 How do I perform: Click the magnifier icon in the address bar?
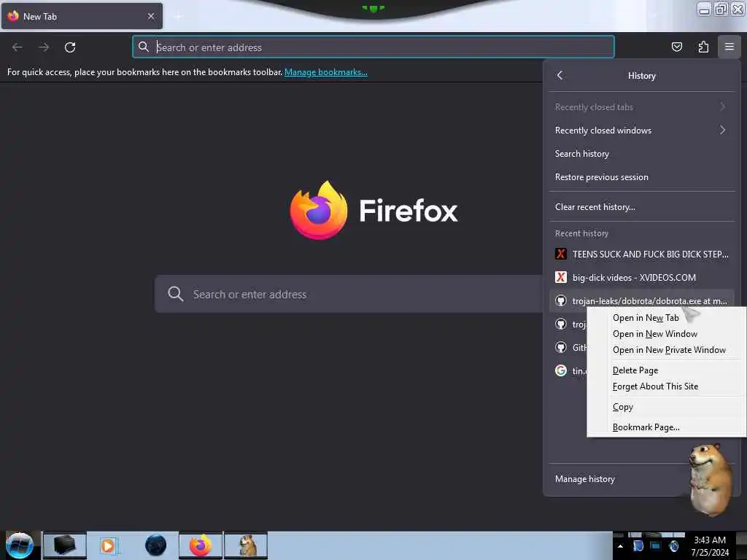click(x=144, y=47)
